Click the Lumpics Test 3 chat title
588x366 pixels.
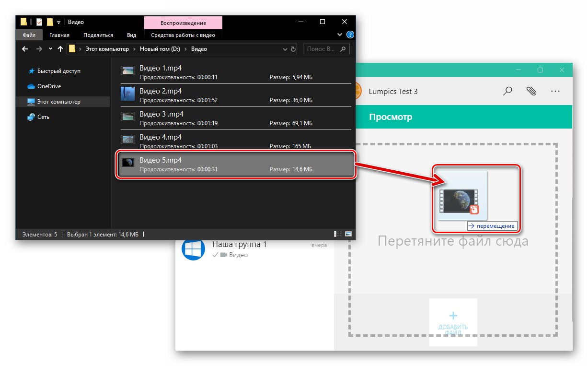(393, 91)
